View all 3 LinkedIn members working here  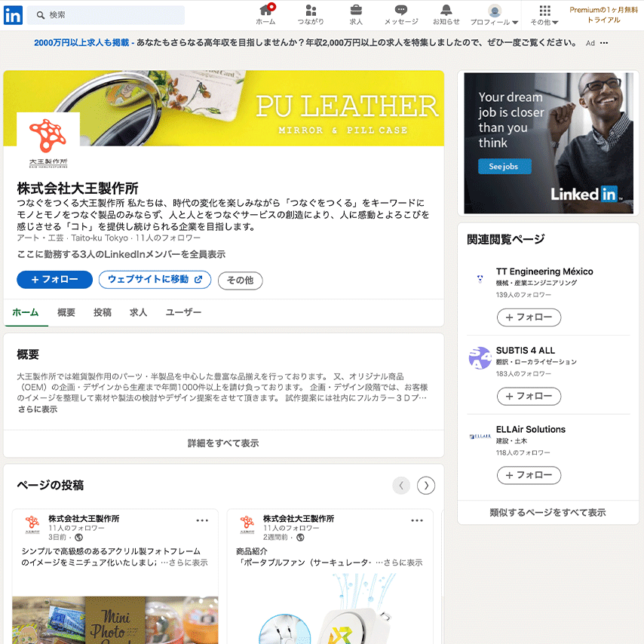121,254
